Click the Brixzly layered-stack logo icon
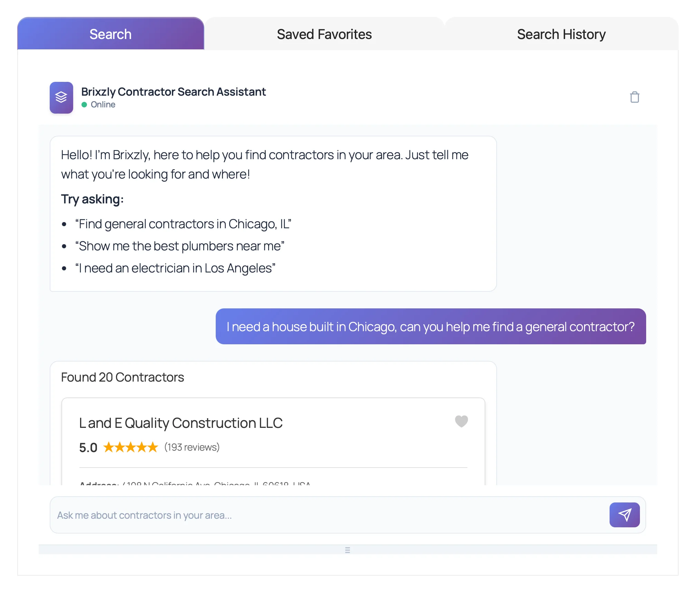700x595 pixels. pyautogui.click(x=61, y=98)
